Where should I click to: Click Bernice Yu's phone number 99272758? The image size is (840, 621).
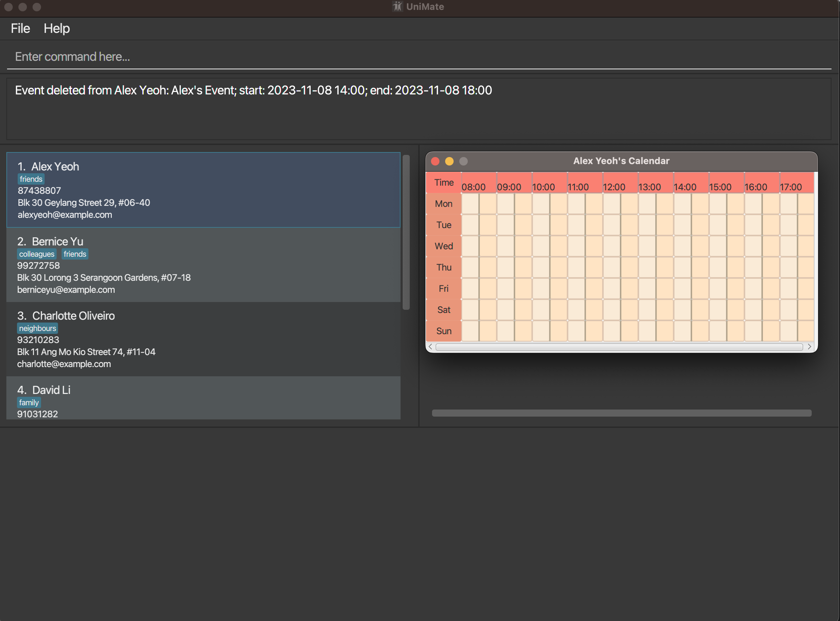38,265
